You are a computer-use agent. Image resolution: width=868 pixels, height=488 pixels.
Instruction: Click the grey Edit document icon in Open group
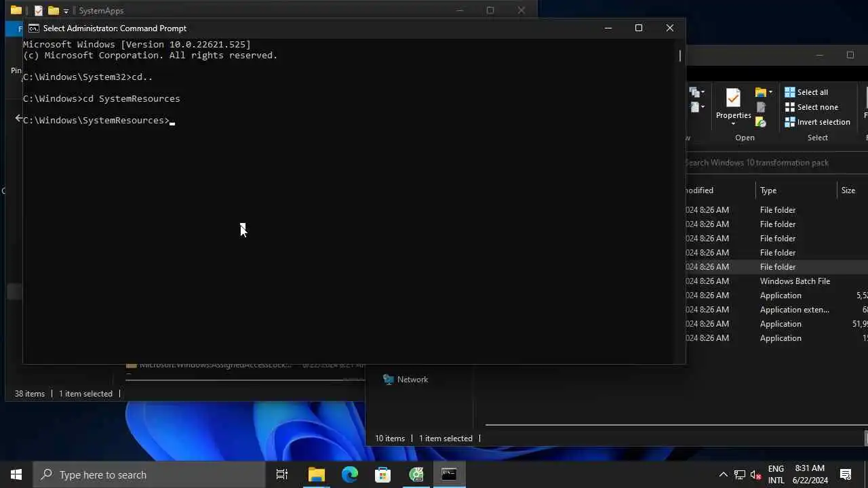[761, 107]
